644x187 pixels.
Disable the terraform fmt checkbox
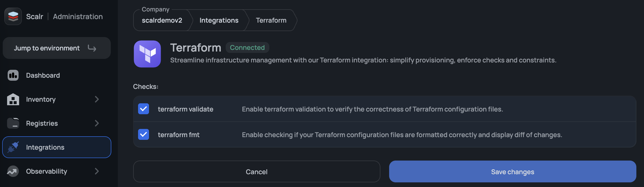click(144, 134)
